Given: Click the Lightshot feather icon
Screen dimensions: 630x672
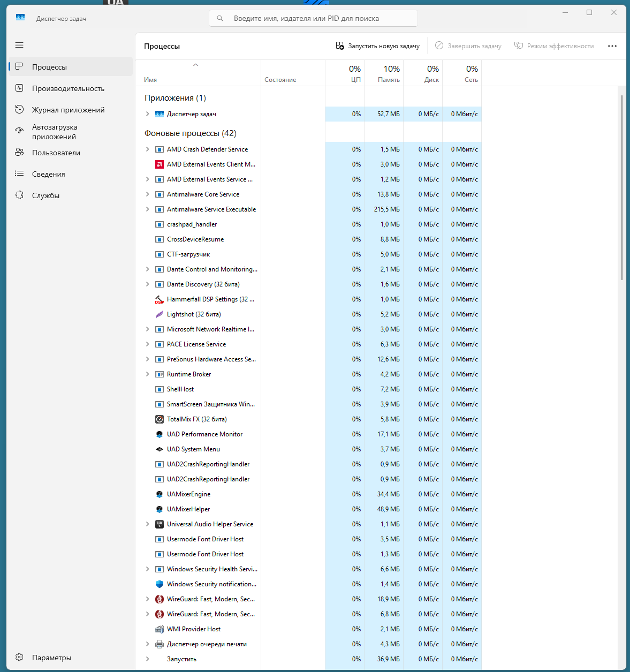Looking at the screenshot, I should [x=160, y=314].
